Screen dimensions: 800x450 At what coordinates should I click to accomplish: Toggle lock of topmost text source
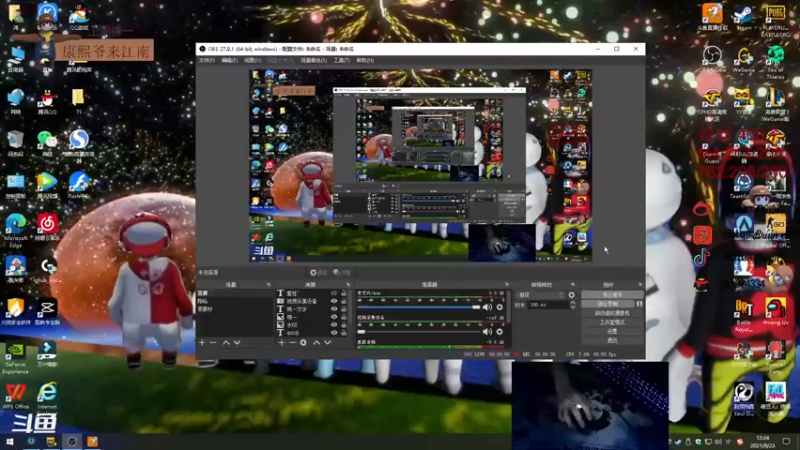[x=344, y=293]
